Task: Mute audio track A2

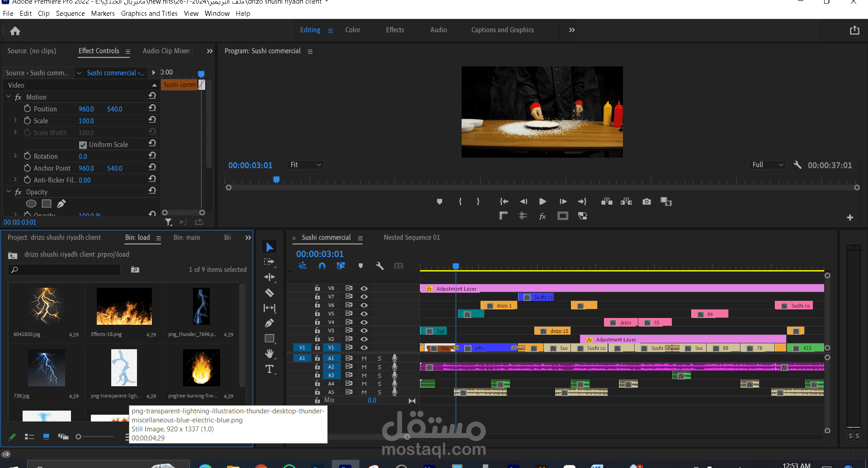Action: coord(364,367)
